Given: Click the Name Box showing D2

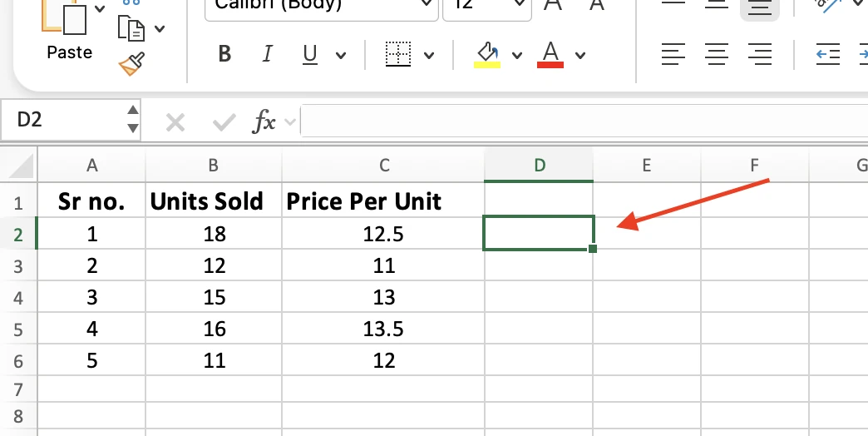Looking at the screenshot, I should 62,120.
